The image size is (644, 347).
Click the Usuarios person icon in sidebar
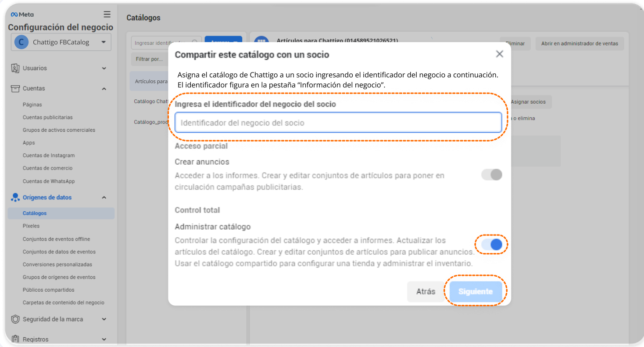[15, 68]
